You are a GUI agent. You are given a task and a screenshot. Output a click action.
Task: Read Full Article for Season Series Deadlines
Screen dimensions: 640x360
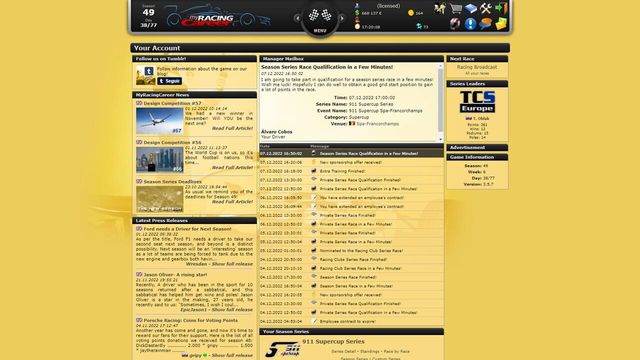(232, 202)
